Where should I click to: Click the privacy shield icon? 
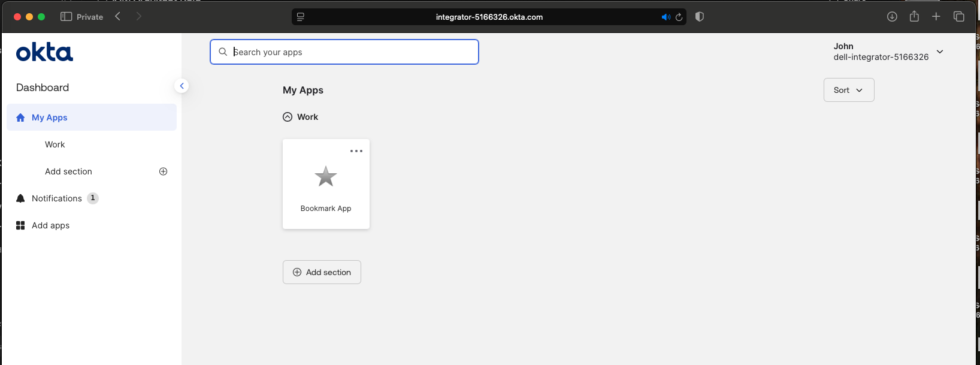pyautogui.click(x=699, y=17)
